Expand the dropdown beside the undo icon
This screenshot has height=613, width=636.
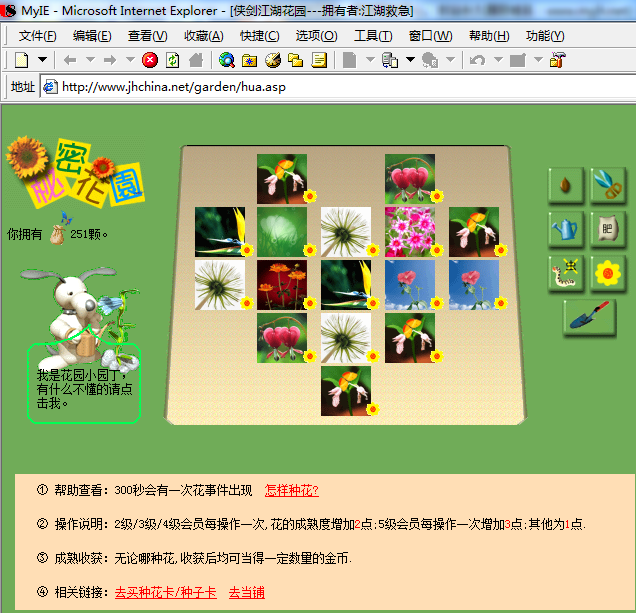pos(498,60)
